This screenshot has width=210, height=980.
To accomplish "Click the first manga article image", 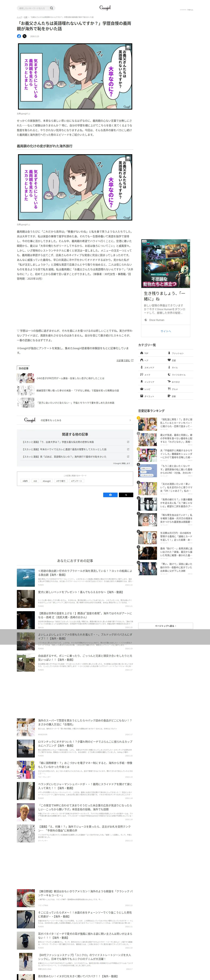I will point(75,76).
